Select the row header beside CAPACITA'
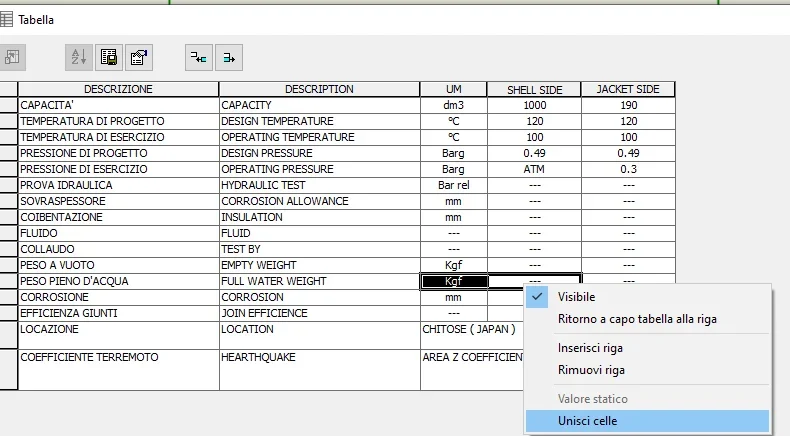Image resolution: width=790 pixels, height=436 pixels. (x=8, y=105)
